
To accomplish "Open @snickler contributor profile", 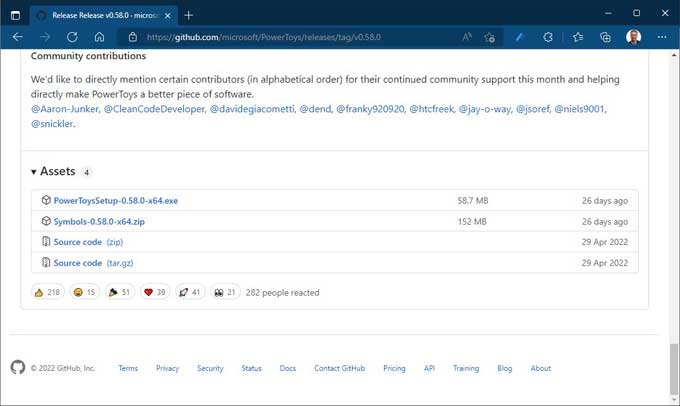I will (52, 124).
